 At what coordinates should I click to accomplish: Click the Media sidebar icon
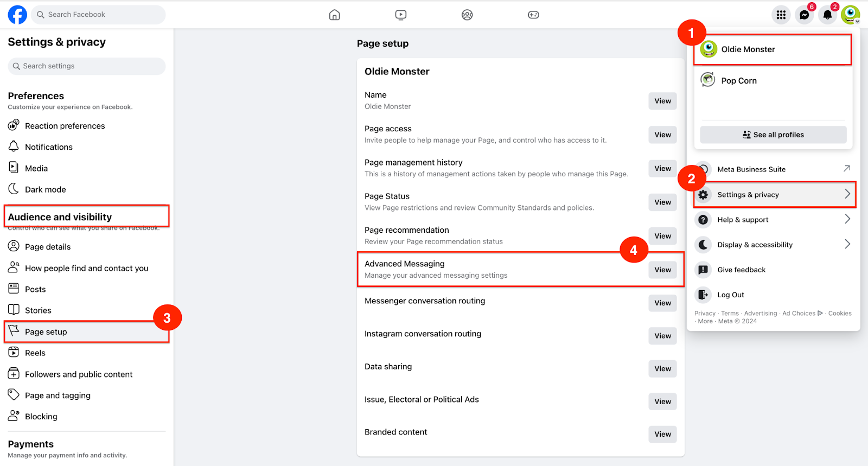pyautogui.click(x=14, y=168)
